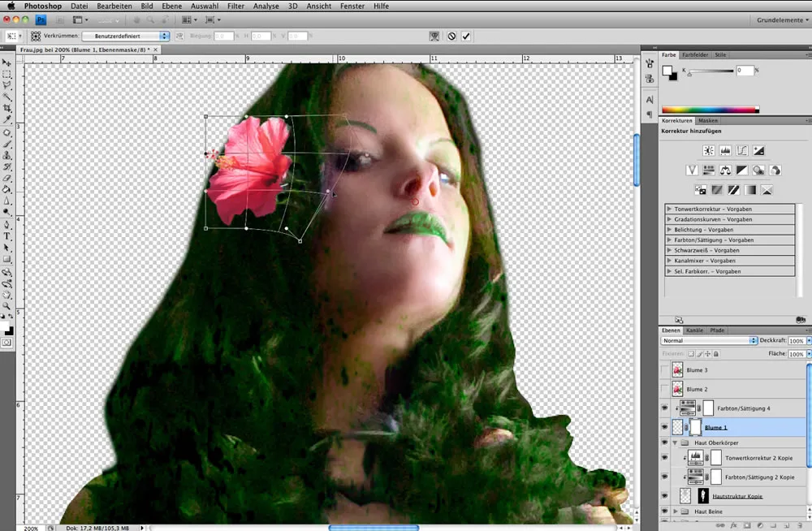Image resolution: width=812 pixels, height=531 pixels.
Task: Open the Filter menu
Action: coord(235,6)
